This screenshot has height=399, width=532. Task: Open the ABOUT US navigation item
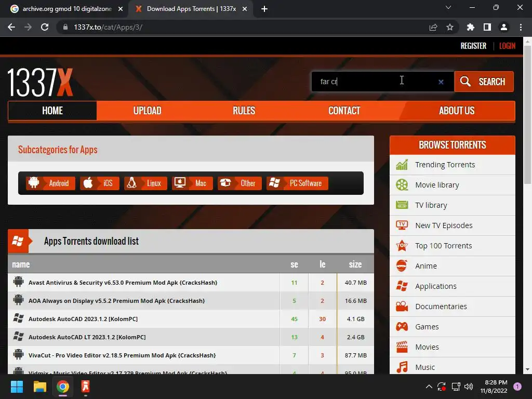[457, 111]
